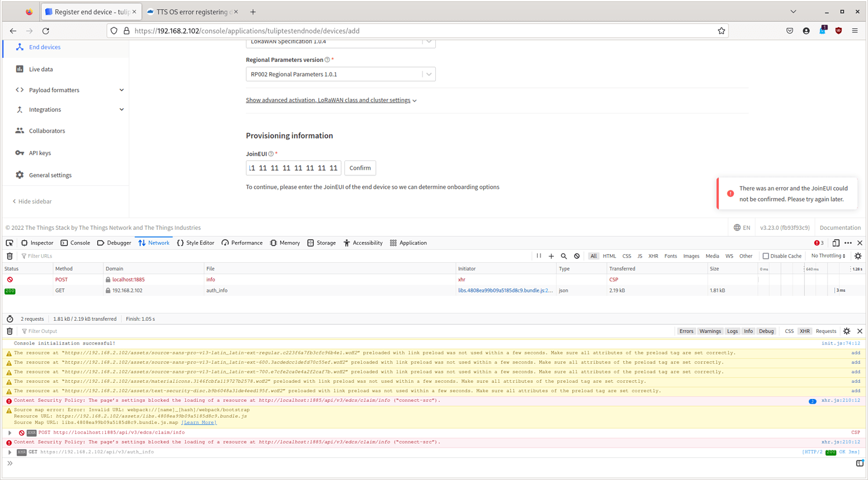The height and width of the screenshot is (480, 868).
Task: Close the split console
Action: point(860,331)
